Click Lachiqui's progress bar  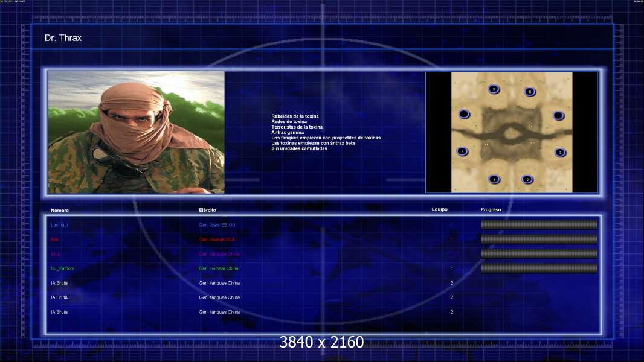[x=539, y=224]
